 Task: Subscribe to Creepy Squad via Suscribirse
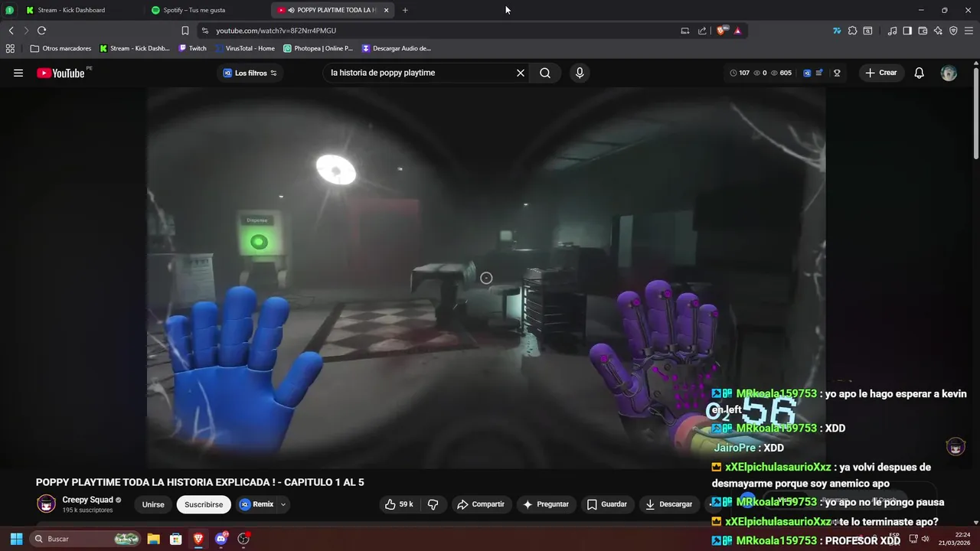pyautogui.click(x=204, y=504)
